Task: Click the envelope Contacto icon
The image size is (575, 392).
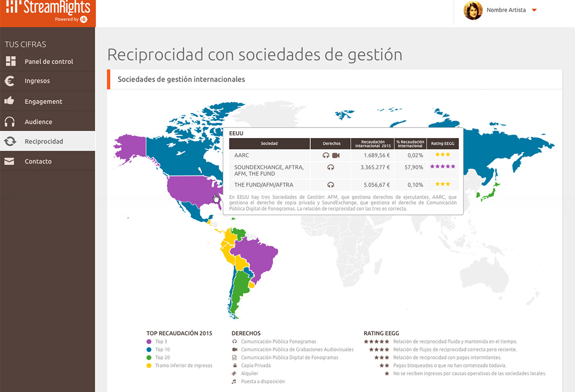Action: tap(9, 162)
